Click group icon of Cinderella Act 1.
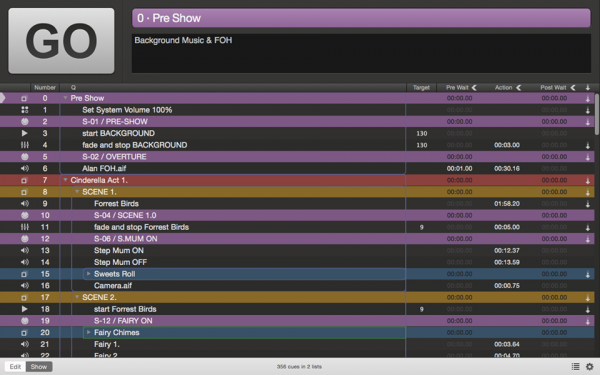The width and height of the screenshot is (600, 375). pyautogui.click(x=24, y=180)
